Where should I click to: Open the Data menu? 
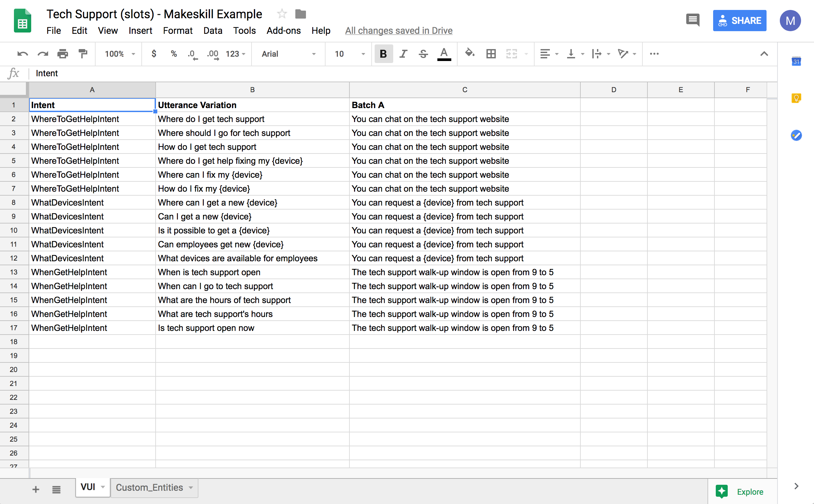click(213, 31)
